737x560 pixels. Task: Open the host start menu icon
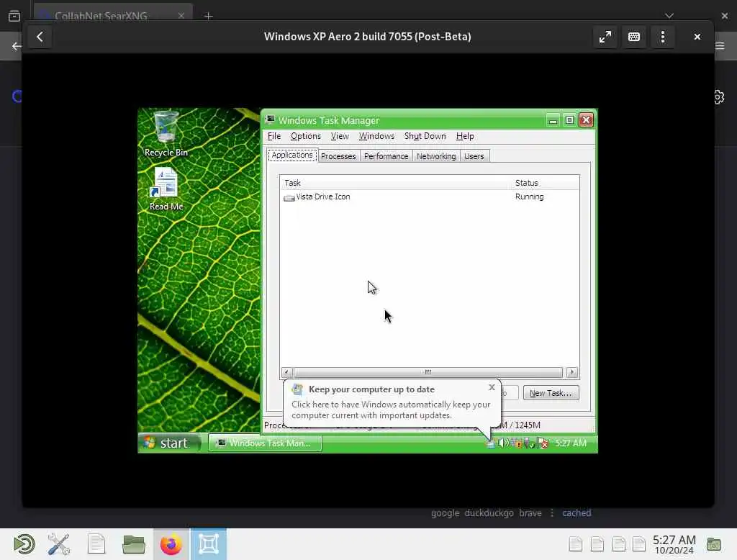24,544
